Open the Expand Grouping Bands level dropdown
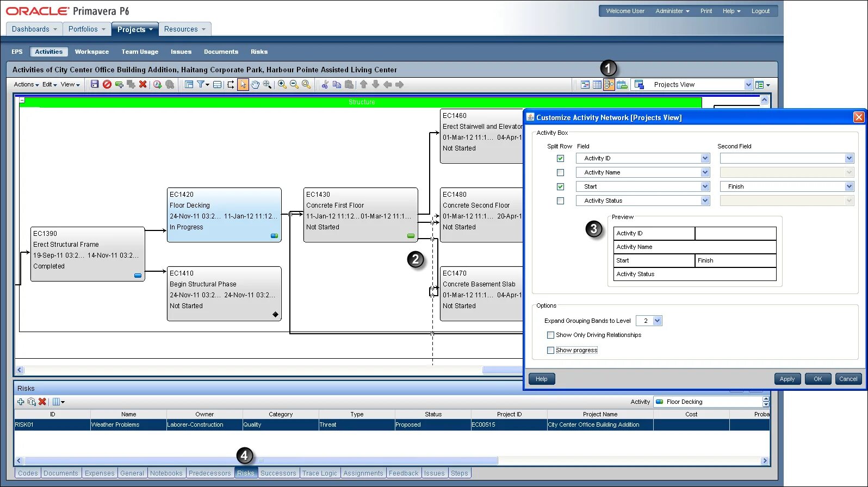Screen dimensions: 868x487 pos(657,321)
